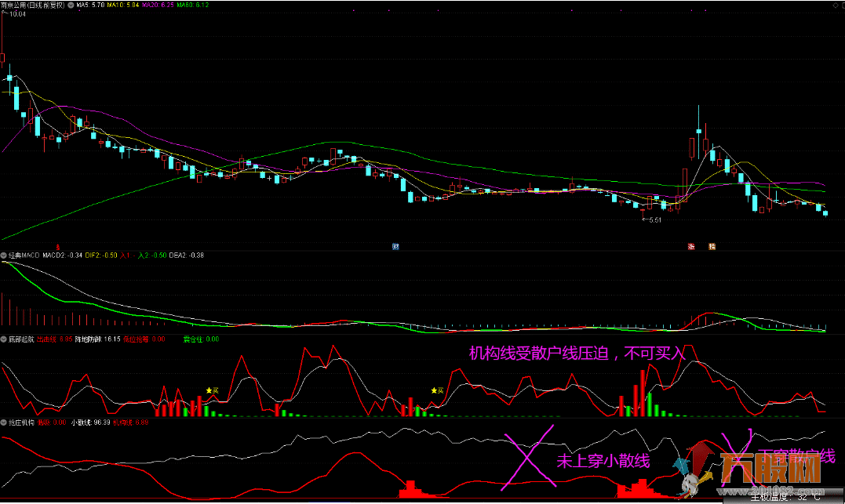Expand the 经典MACD indicator dropdown arrow
845x504 pixels.
click(4, 256)
